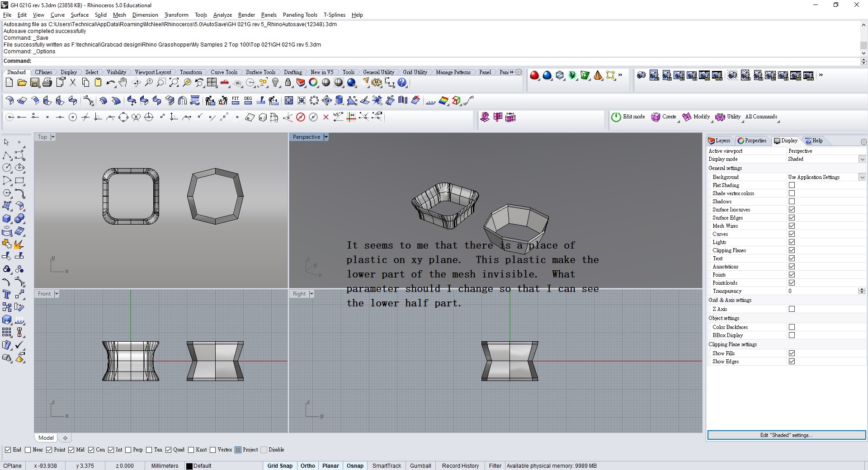The image size is (868, 470).
Task: Enable the Flat Shading checkbox
Action: tap(792, 185)
